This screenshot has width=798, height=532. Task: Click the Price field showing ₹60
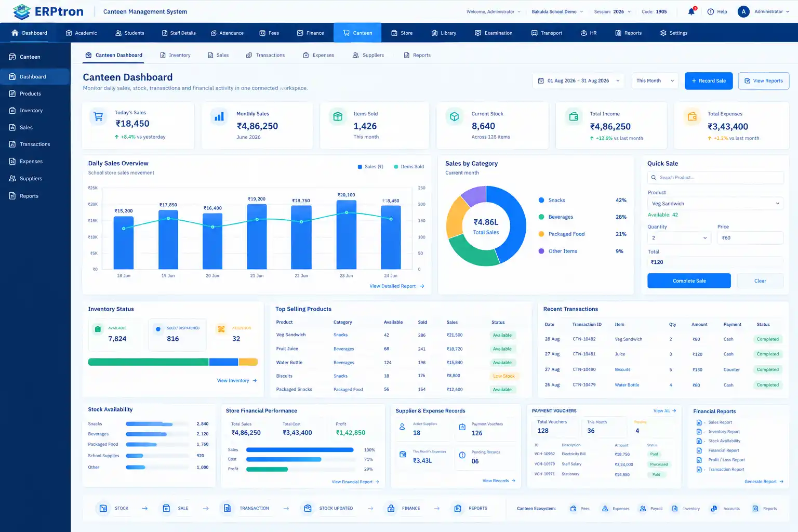[750, 237]
